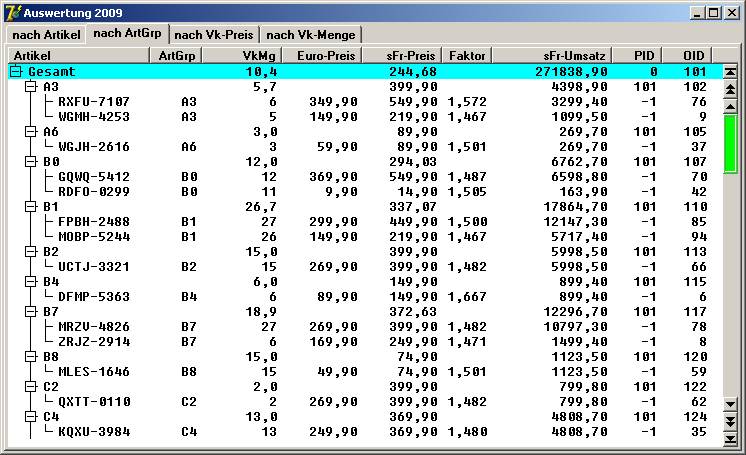Collapse the Gesamt root node
The image size is (746, 455).
click(x=16, y=72)
